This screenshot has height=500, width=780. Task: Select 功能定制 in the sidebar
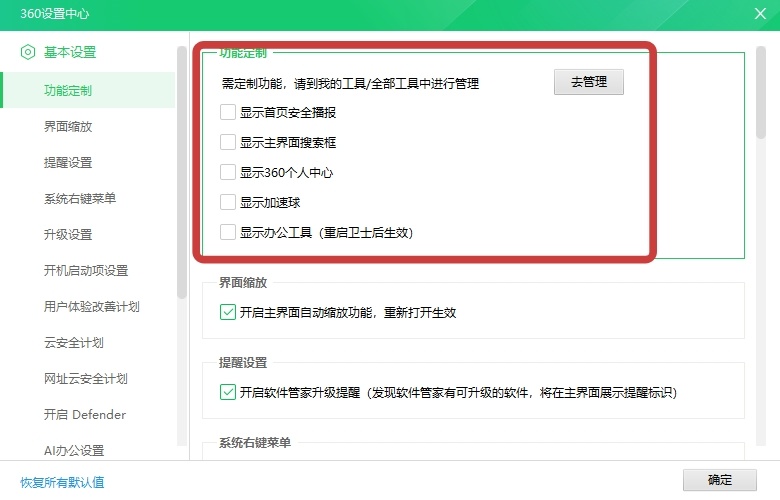(89, 90)
